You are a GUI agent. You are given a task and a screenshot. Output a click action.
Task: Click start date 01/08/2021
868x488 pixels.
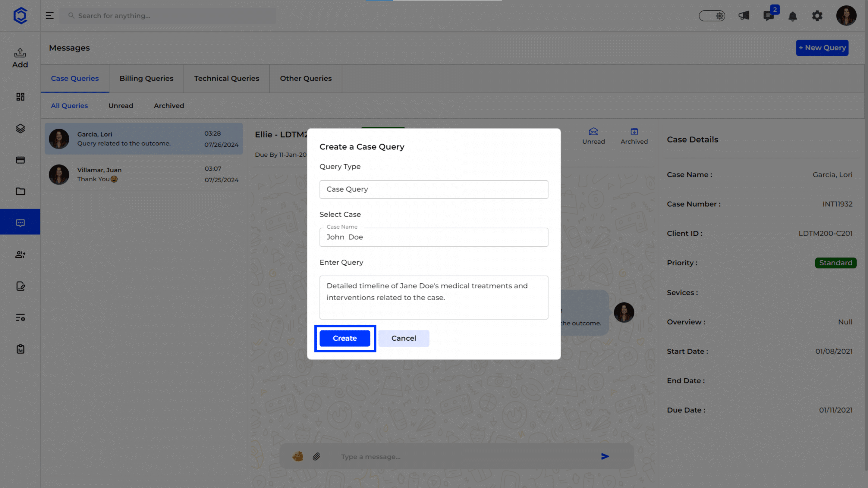click(834, 352)
